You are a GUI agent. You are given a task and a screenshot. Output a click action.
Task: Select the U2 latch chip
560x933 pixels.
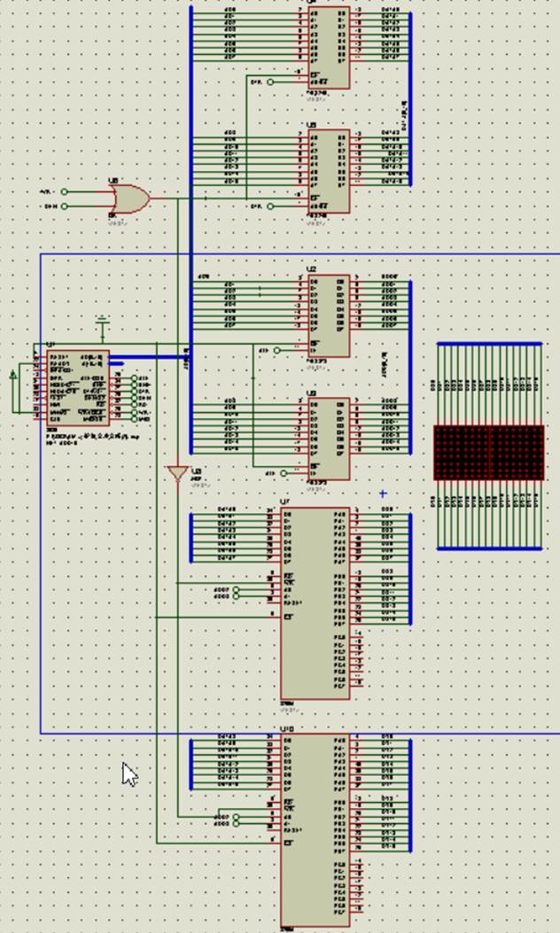[329, 315]
